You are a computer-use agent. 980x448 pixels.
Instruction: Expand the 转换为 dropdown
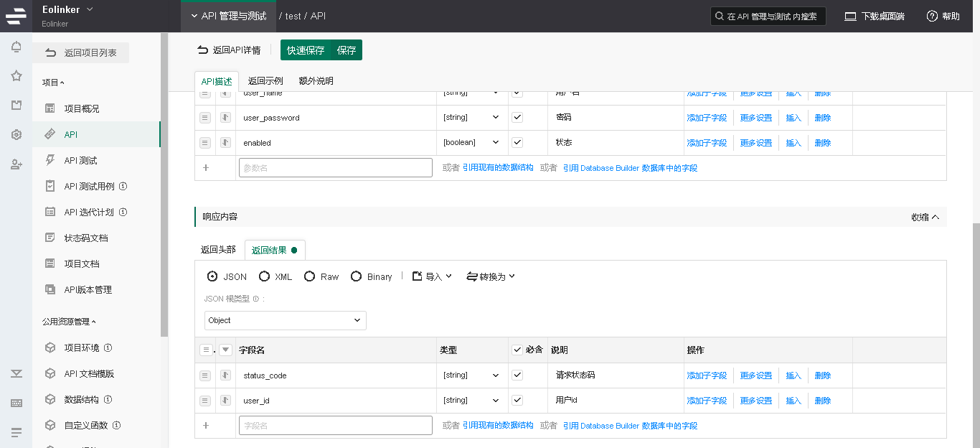pos(491,276)
